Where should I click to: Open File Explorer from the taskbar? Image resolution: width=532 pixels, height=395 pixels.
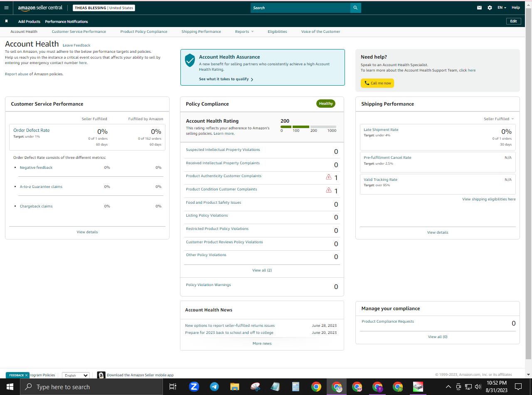[235, 387]
